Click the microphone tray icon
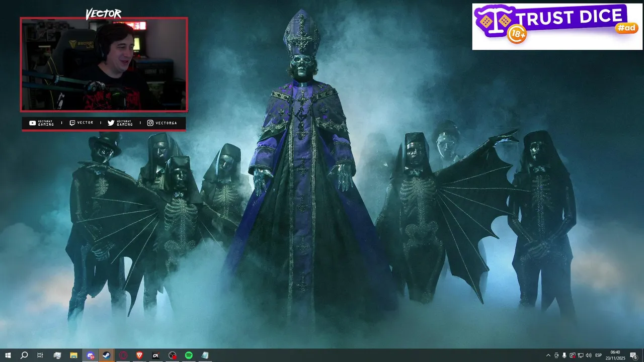Image resolution: width=644 pixels, height=362 pixels. (565, 355)
